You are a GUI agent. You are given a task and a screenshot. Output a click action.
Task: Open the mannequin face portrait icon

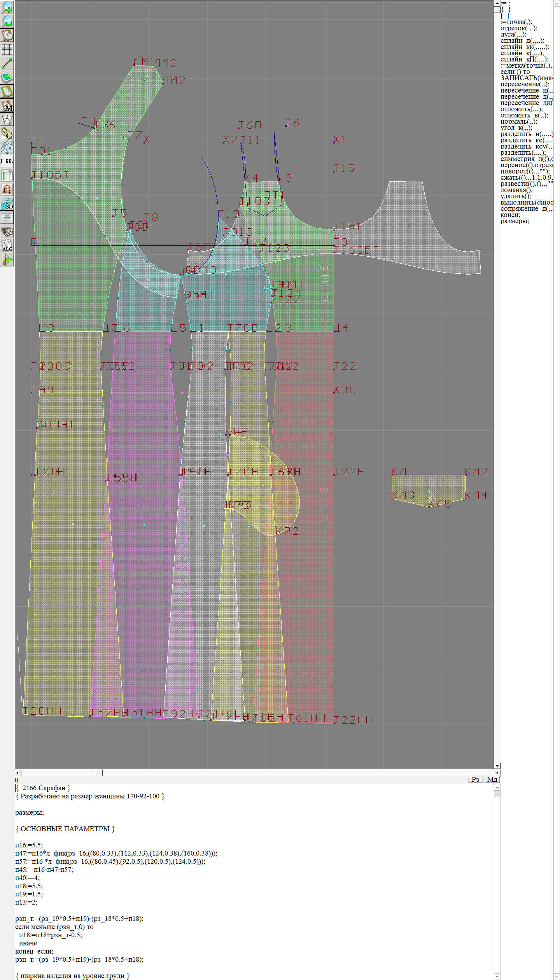[x=7, y=189]
